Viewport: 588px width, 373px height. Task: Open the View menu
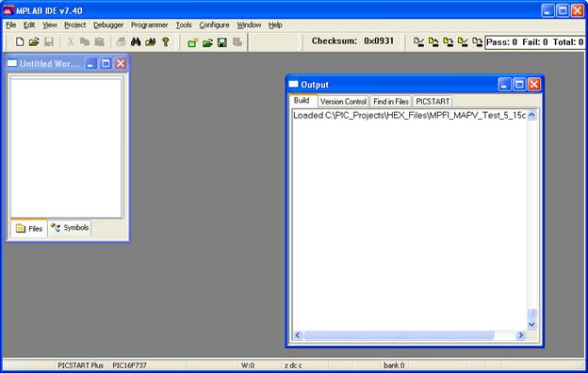[50, 24]
